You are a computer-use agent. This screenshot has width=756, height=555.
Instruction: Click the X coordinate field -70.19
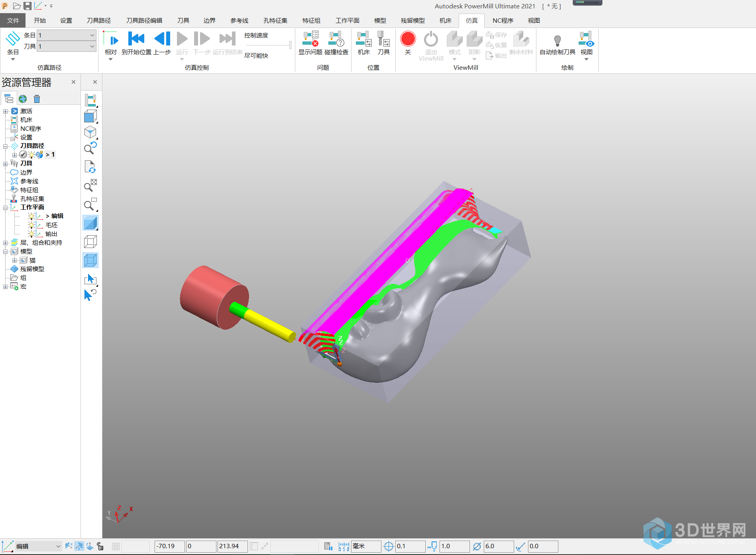(x=169, y=546)
